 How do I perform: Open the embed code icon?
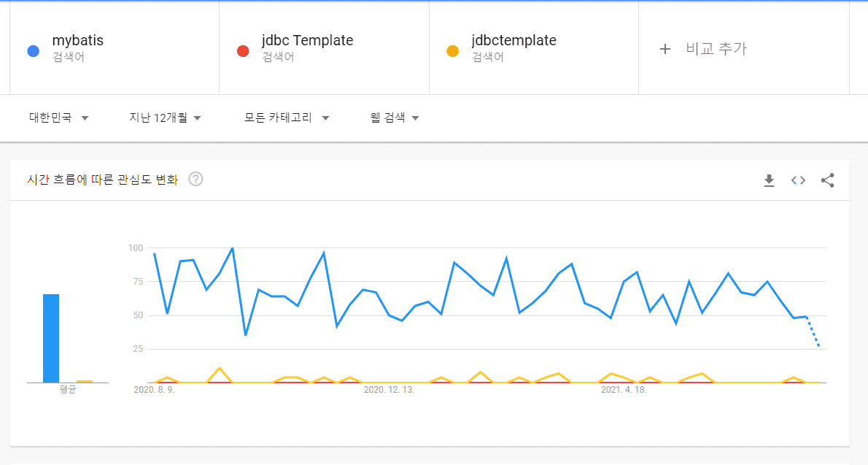point(798,180)
